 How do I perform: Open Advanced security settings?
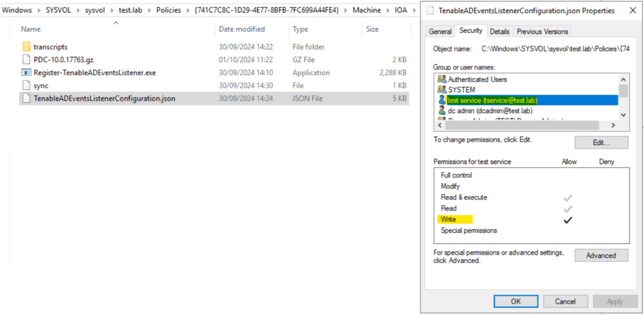pos(601,256)
